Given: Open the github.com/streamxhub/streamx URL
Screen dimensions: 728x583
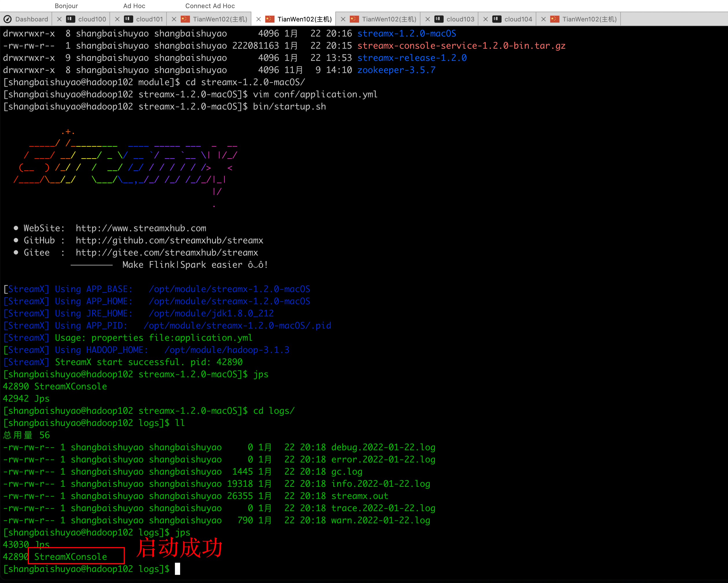Looking at the screenshot, I should pyautogui.click(x=169, y=240).
